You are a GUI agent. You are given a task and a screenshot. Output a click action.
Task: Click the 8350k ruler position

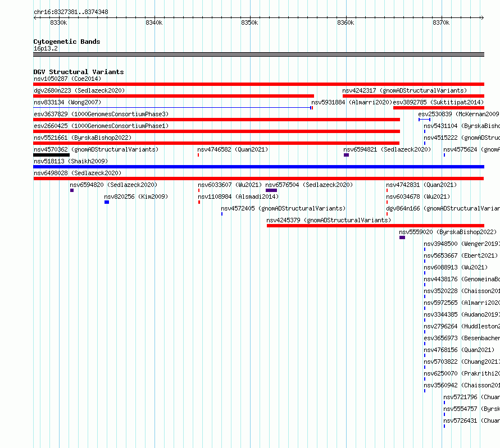click(249, 22)
